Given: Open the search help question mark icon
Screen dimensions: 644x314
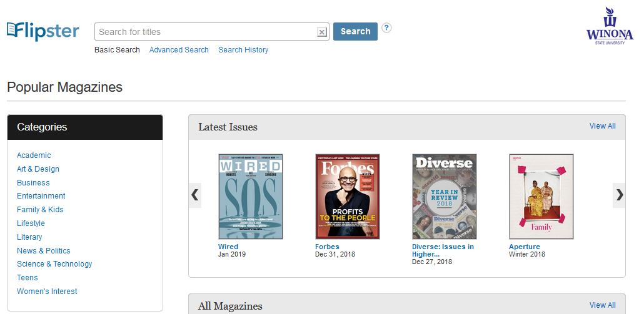Looking at the screenshot, I should (386, 28).
